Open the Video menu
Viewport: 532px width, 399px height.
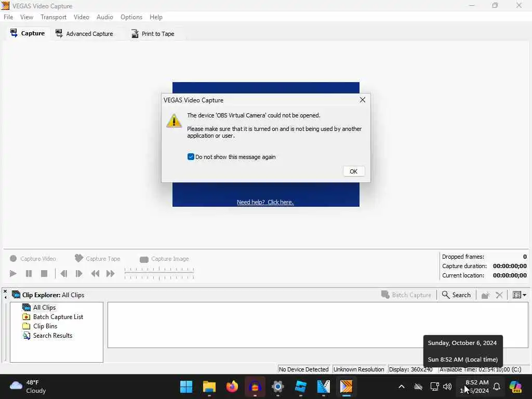click(x=82, y=17)
